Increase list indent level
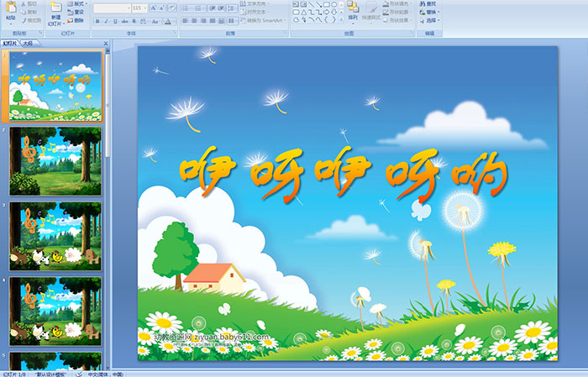This screenshot has height=377, width=588. [x=221, y=8]
